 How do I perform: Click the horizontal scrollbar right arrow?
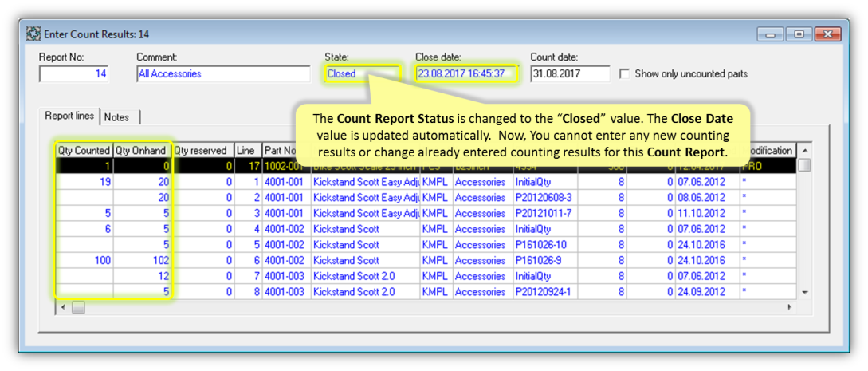click(789, 307)
